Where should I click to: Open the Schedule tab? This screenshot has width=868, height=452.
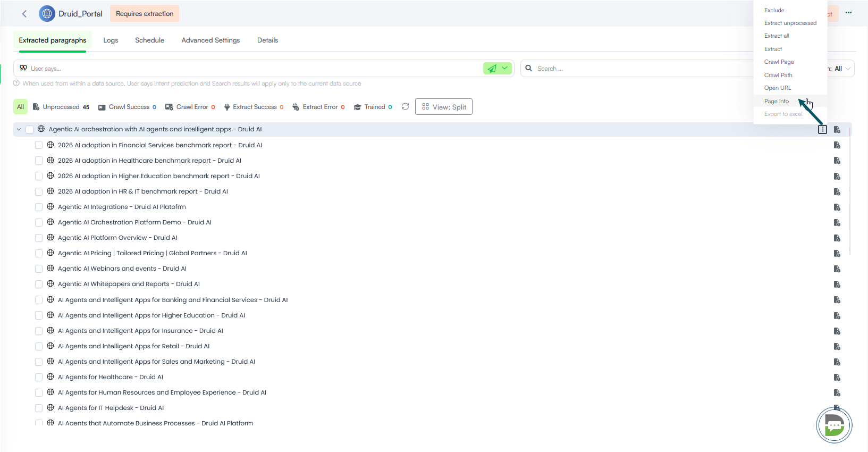pos(149,40)
